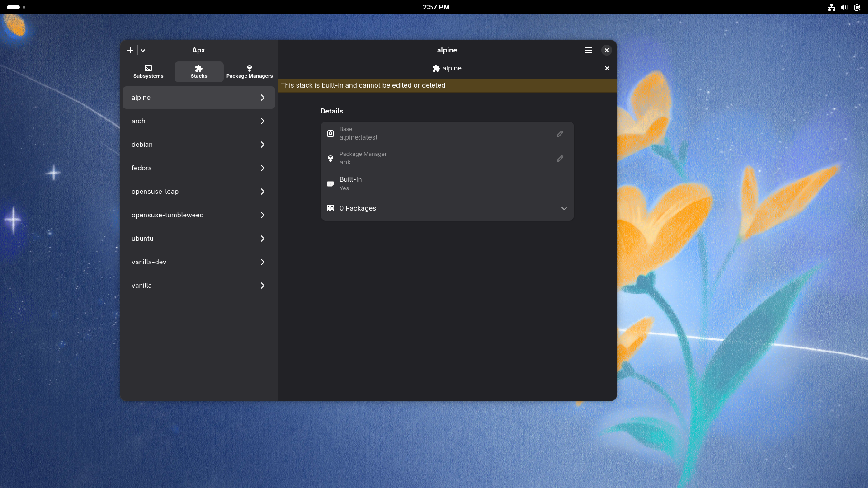The image size is (868, 488).
Task: Open the Activities pill in top bar
Action: tap(16, 7)
